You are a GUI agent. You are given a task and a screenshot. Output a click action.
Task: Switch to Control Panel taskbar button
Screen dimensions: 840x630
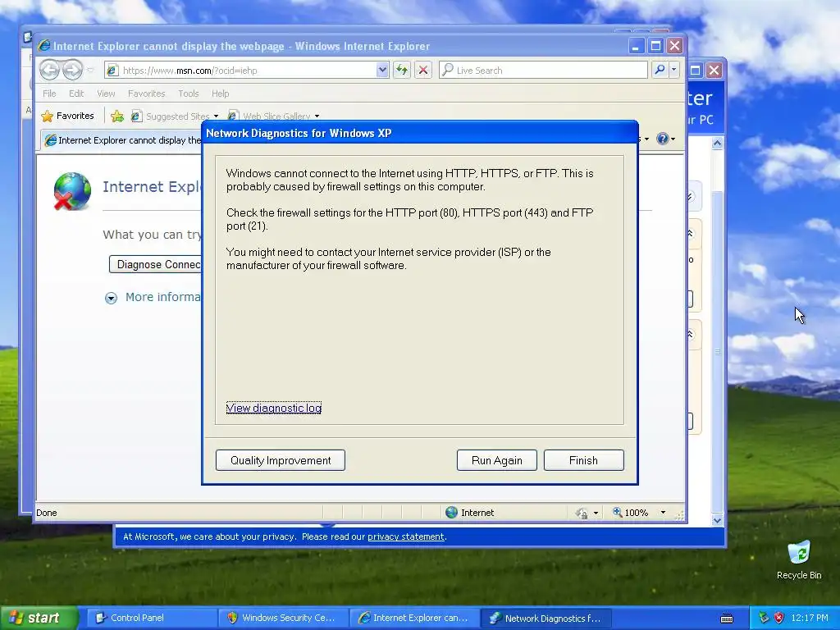click(x=152, y=618)
